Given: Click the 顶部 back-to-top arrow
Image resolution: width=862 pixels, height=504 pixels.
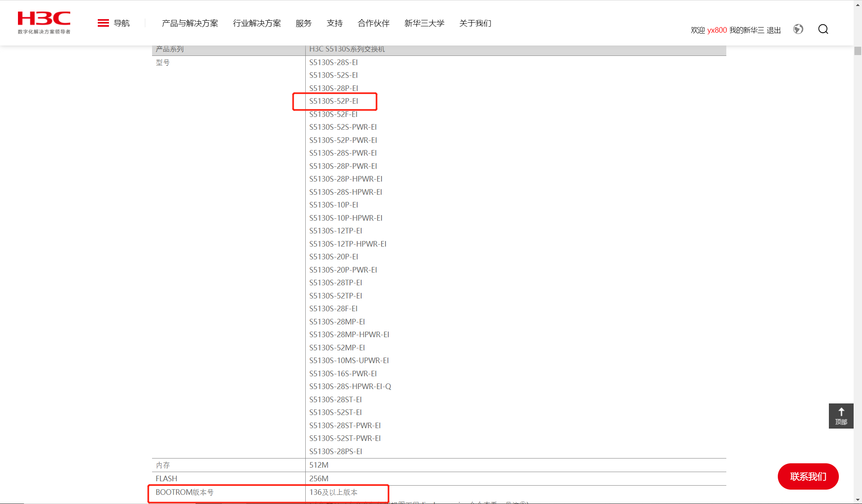Looking at the screenshot, I should pyautogui.click(x=841, y=416).
